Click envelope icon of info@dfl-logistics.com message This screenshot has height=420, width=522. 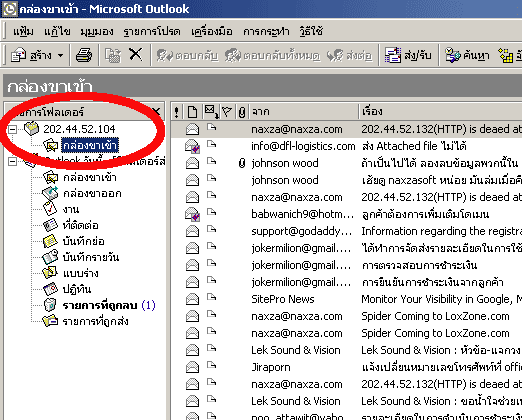(x=192, y=146)
